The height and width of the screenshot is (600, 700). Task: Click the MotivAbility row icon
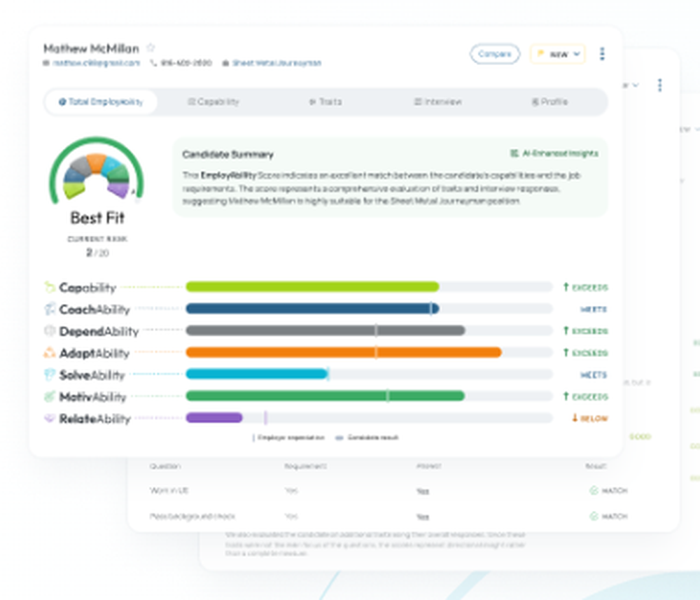click(50, 396)
